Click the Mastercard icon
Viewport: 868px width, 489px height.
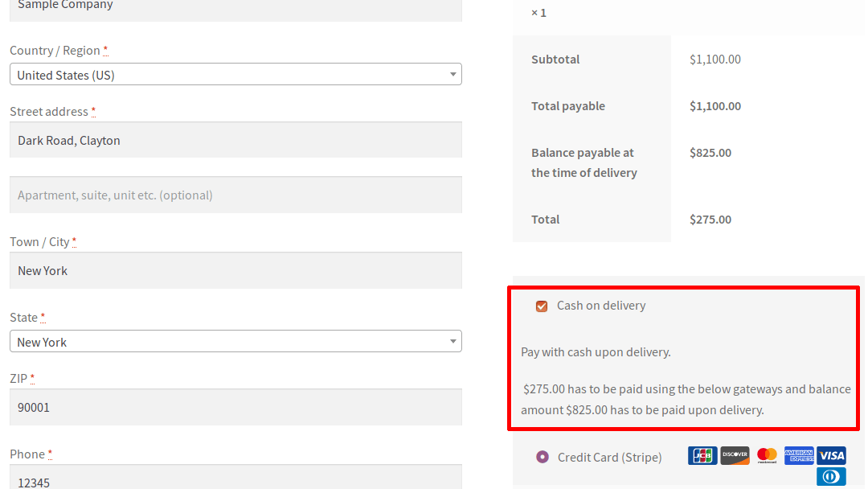click(x=767, y=455)
